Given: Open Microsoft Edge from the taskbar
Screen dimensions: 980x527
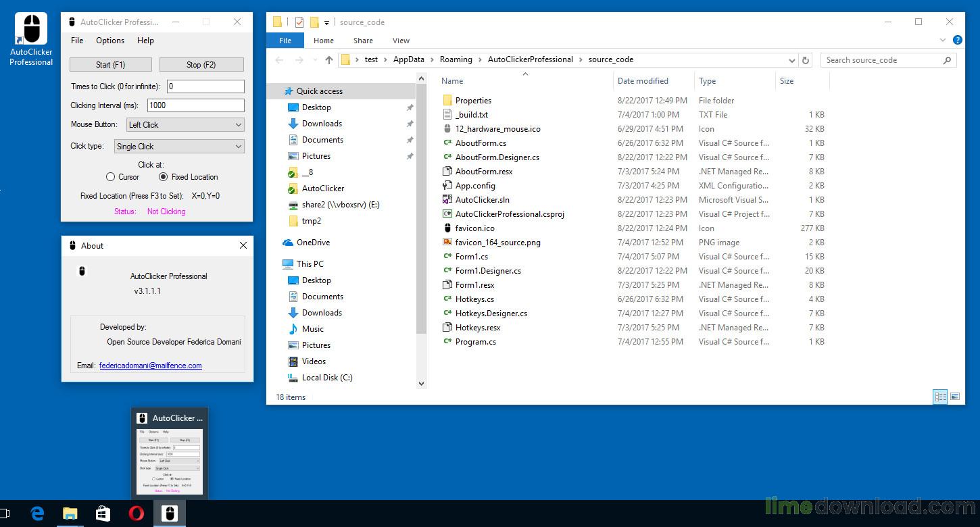Looking at the screenshot, I should click(x=37, y=513).
